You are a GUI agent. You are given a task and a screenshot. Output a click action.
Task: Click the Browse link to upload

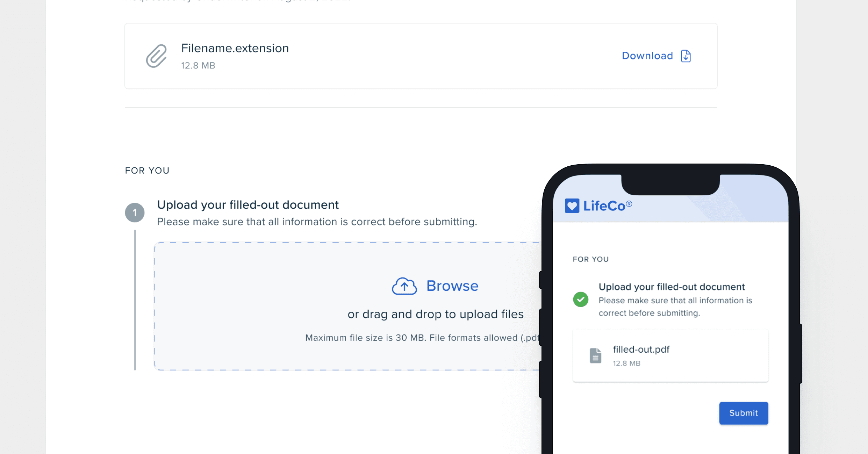(x=452, y=286)
